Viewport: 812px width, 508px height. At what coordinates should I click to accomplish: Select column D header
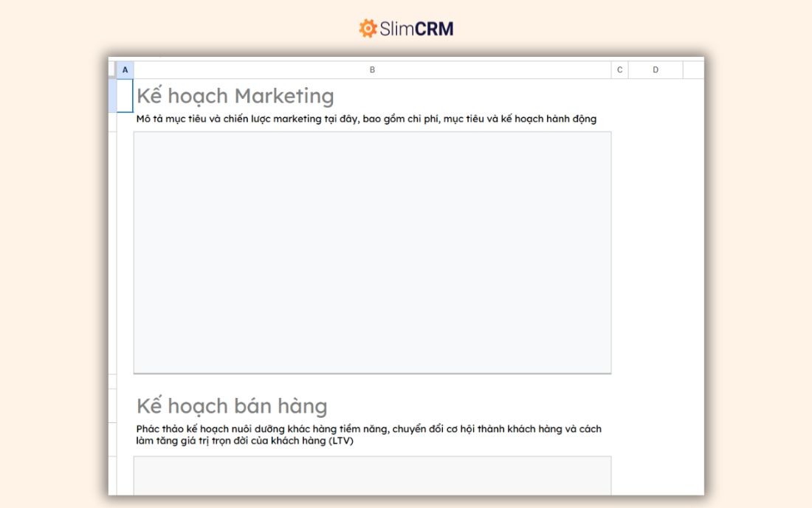click(x=656, y=70)
